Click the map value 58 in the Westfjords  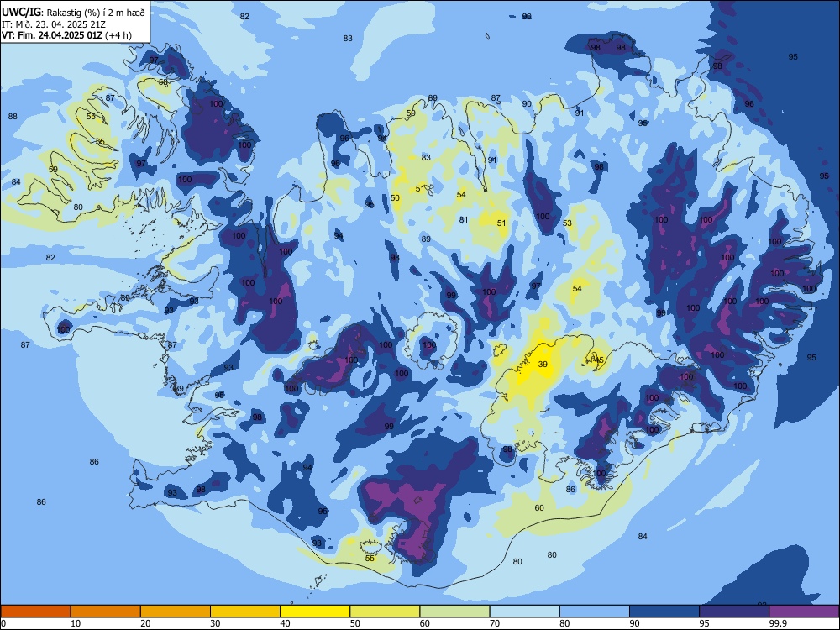click(x=164, y=82)
